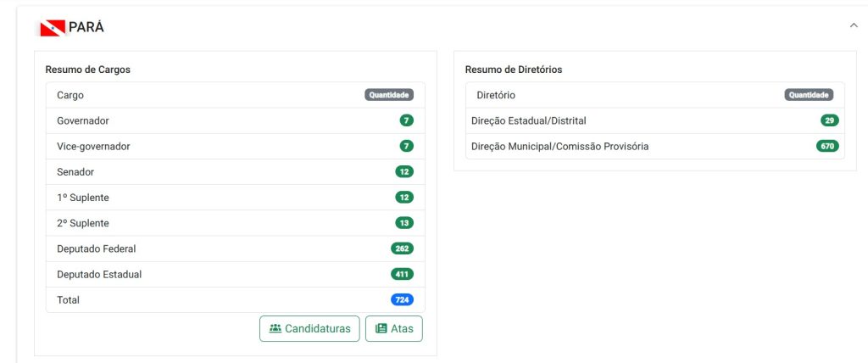Click the Pará state flag icon
This screenshot has width=868, height=363.
tap(53, 28)
